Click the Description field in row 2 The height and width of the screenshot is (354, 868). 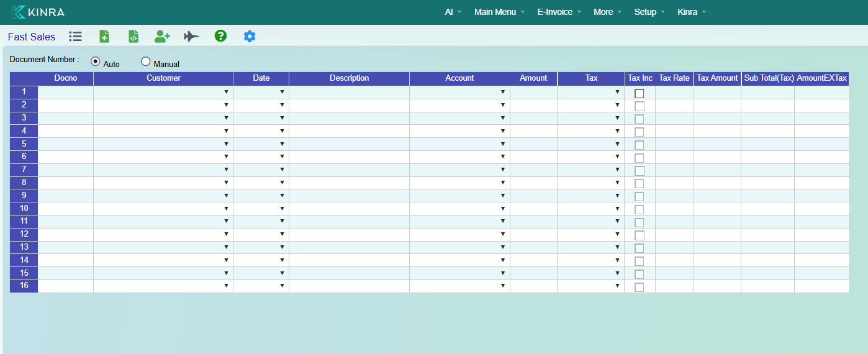pos(349,105)
